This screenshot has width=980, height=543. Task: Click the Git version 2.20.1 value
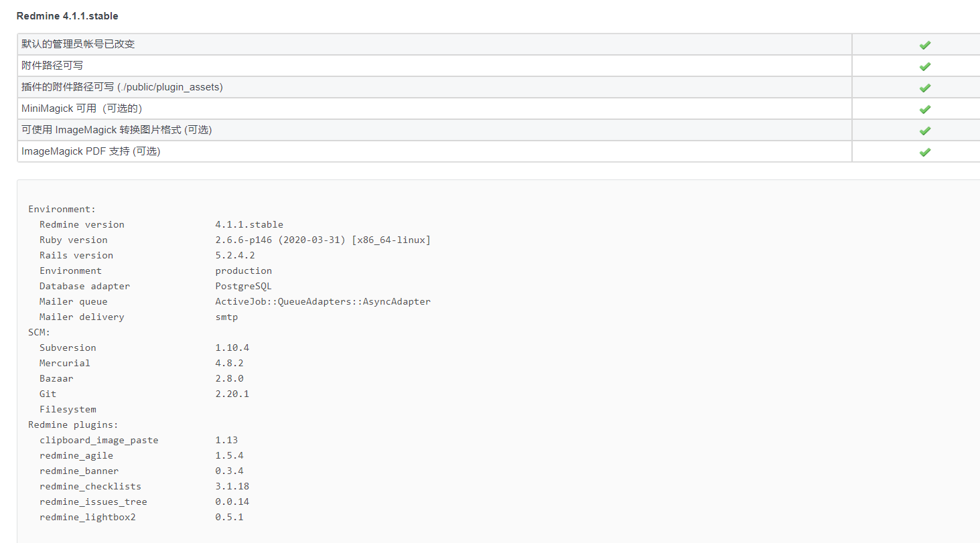(232, 394)
